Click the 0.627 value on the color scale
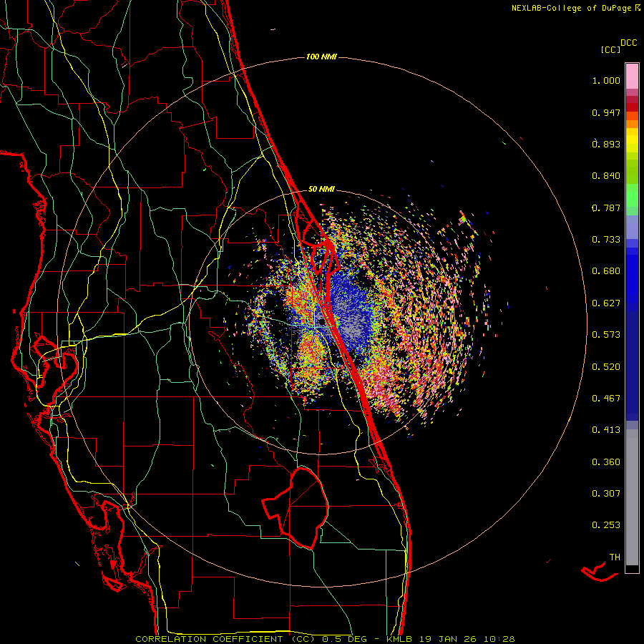This screenshot has width=644, height=644. [x=606, y=303]
